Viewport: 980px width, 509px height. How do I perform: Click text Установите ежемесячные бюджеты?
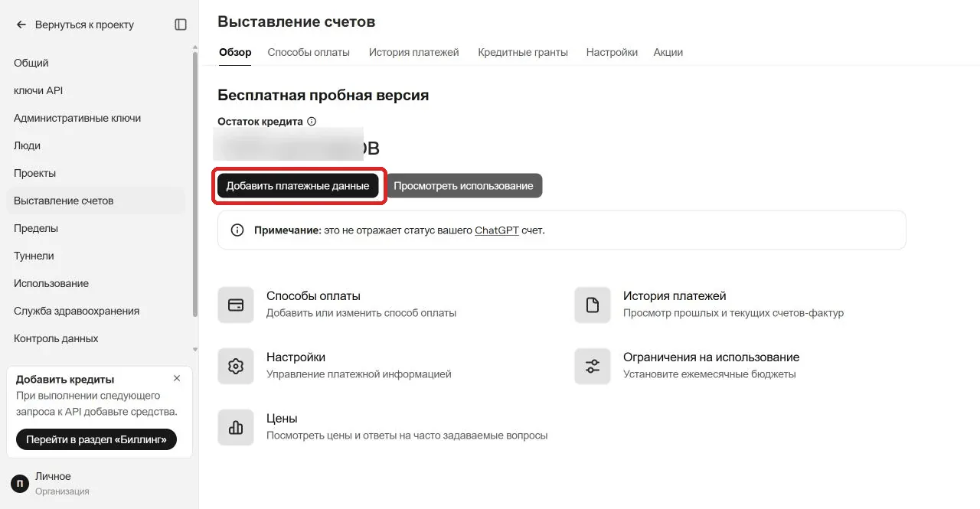710,374
